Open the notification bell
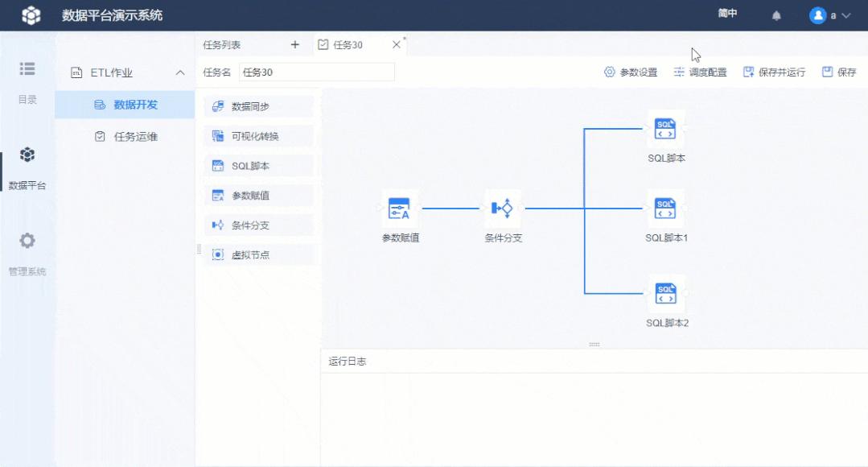 775,14
